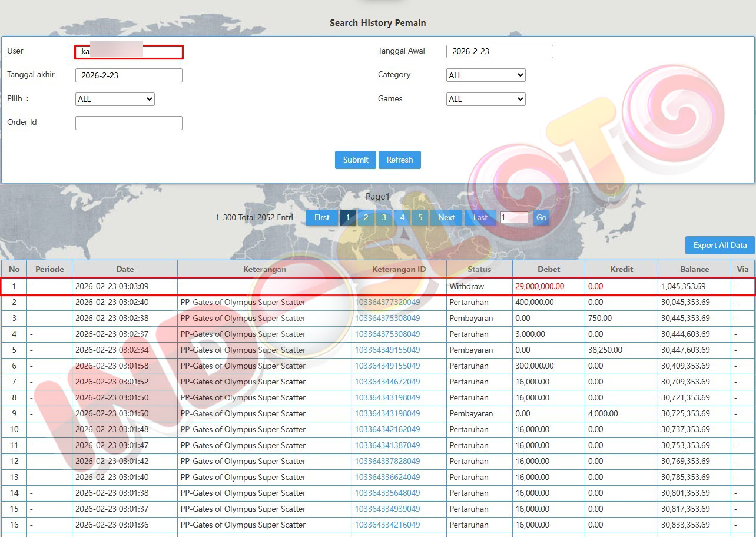Click the Submit button

[x=355, y=160]
